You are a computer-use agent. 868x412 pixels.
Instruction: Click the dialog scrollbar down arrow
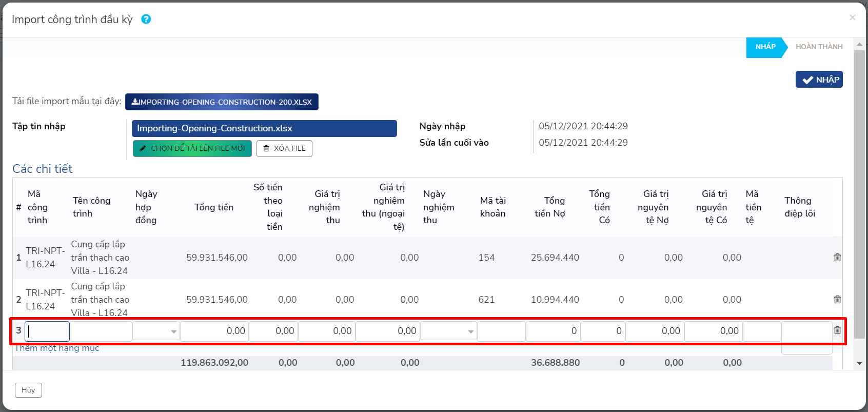(x=859, y=363)
